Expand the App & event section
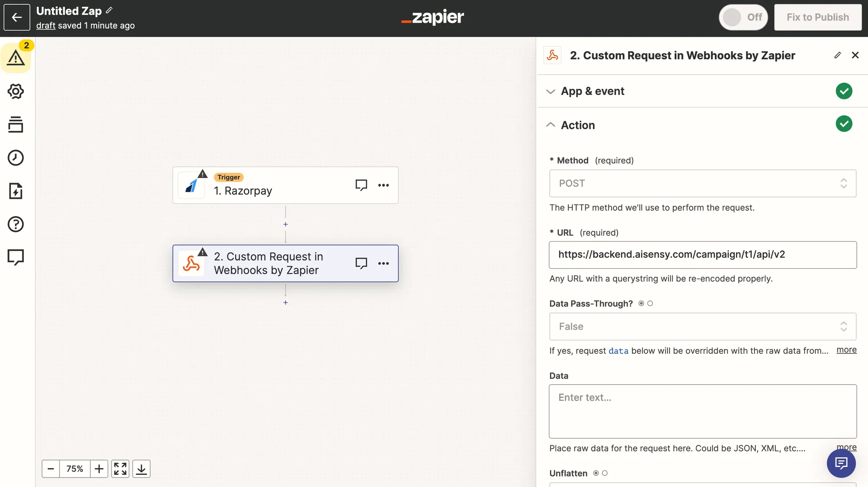Screen dimensions: 868x487 pyautogui.click(x=593, y=91)
